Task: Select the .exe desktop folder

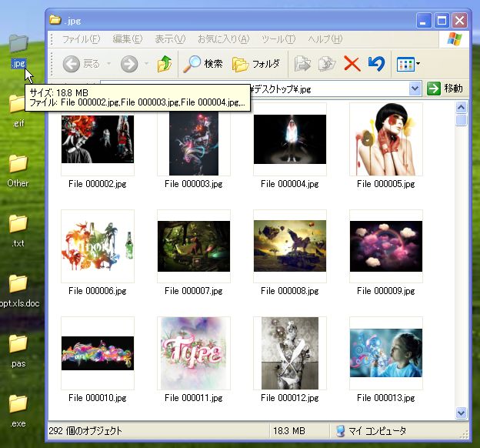Action: pyautogui.click(x=18, y=411)
